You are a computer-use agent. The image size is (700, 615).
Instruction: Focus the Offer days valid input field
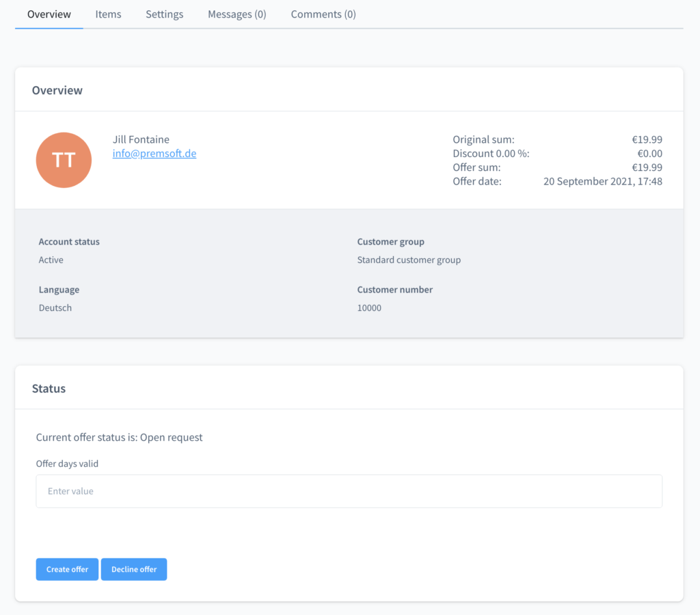click(349, 491)
